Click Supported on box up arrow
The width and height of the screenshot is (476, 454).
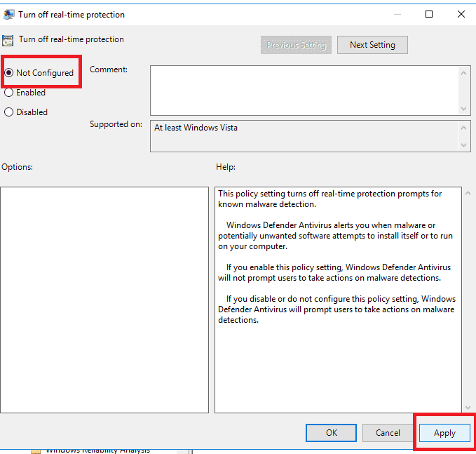(x=464, y=127)
